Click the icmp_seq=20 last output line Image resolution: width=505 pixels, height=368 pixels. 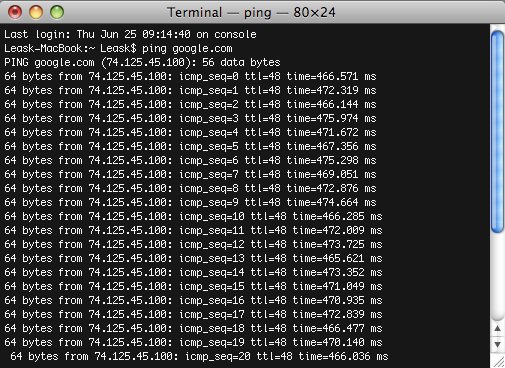pyautogui.click(x=199, y=357)
